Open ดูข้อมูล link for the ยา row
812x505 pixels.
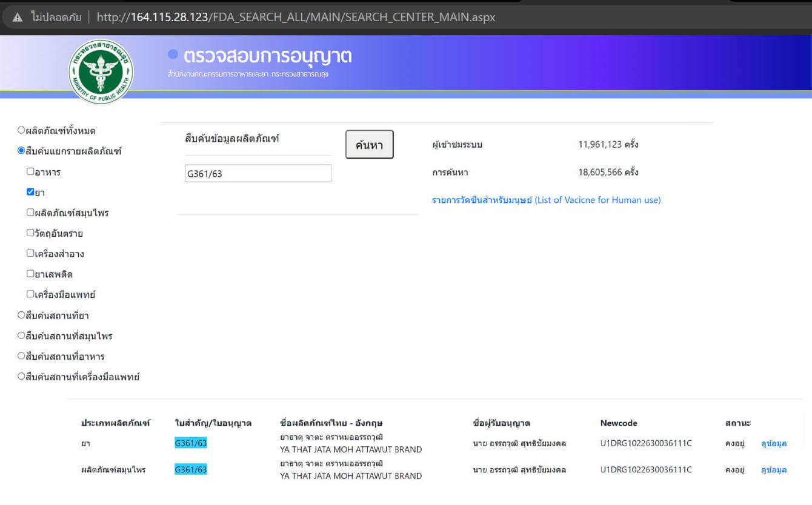point(773,443)
